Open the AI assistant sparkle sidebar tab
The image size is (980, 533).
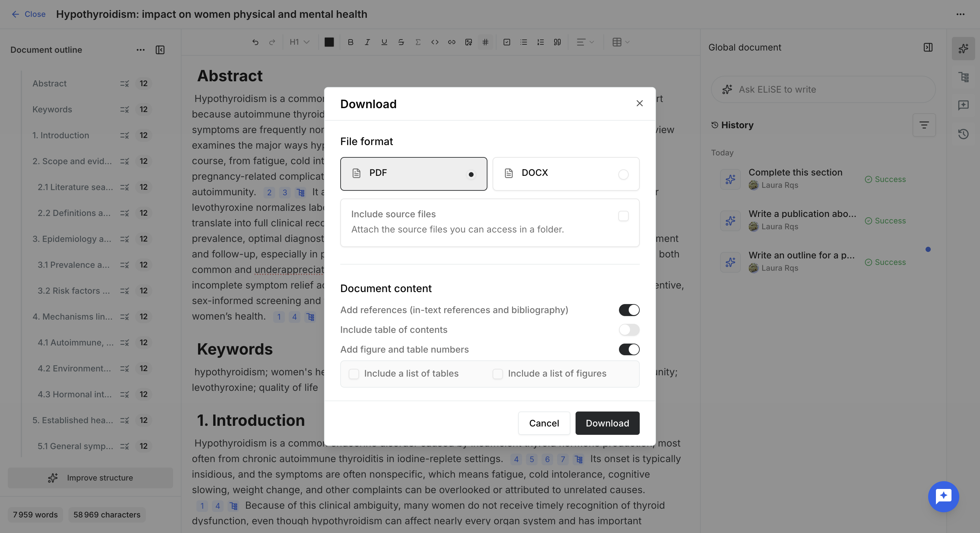click(963, 49)
